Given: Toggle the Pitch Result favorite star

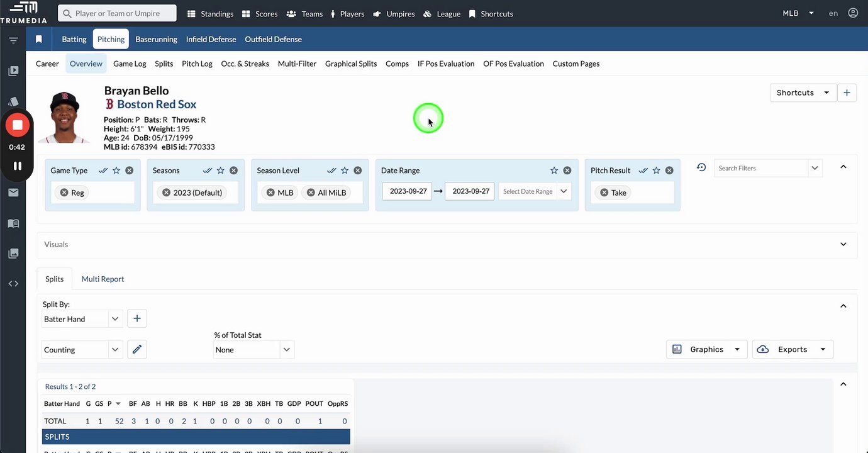Looking at the screenshot, I should click(657, 171).
